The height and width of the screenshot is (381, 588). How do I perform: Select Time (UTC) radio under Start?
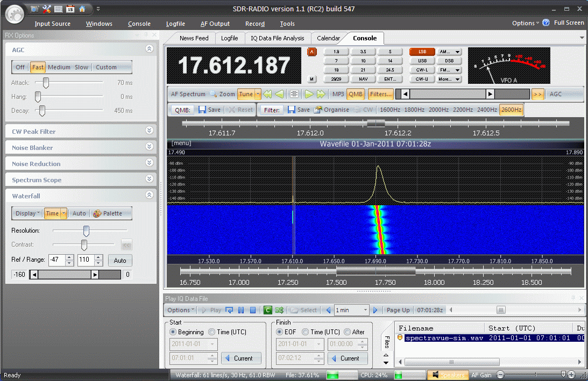pyautogui.click(x=212, y=332)
